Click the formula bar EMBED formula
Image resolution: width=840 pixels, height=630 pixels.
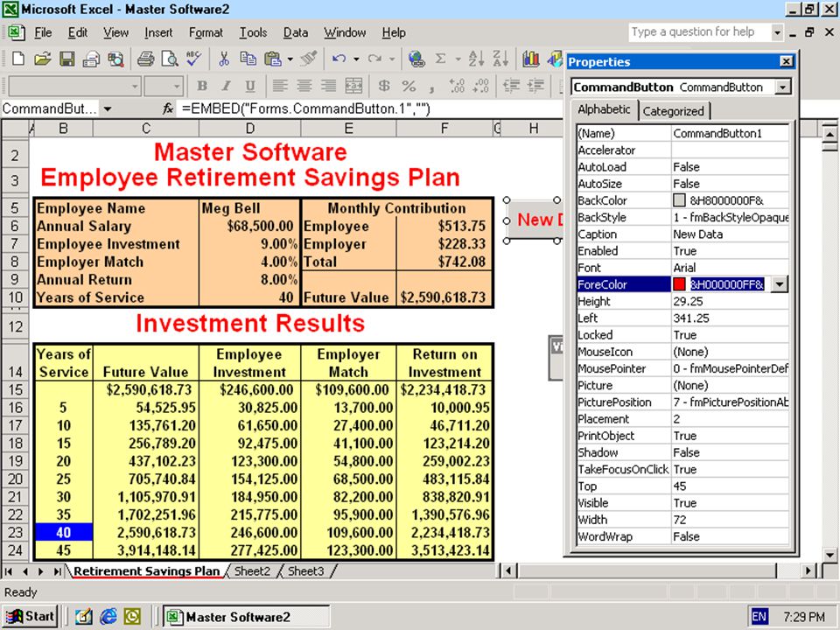[306, 108]
